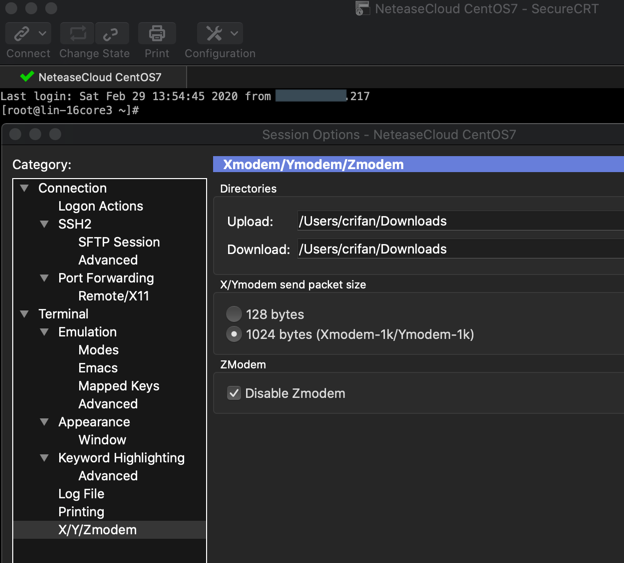Collapse the SSH2 tree node
This screenshot has height=563, width=624.
click(44, 224)
